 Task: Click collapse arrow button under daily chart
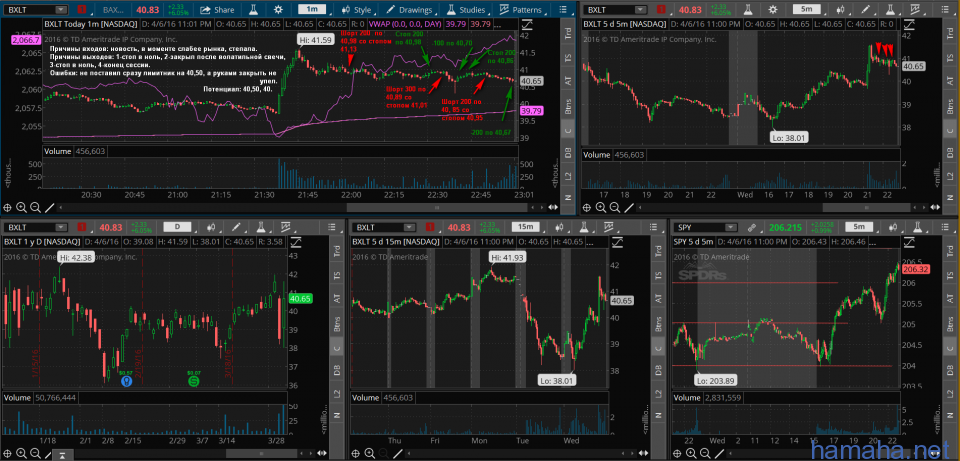[x=63, y=455]
